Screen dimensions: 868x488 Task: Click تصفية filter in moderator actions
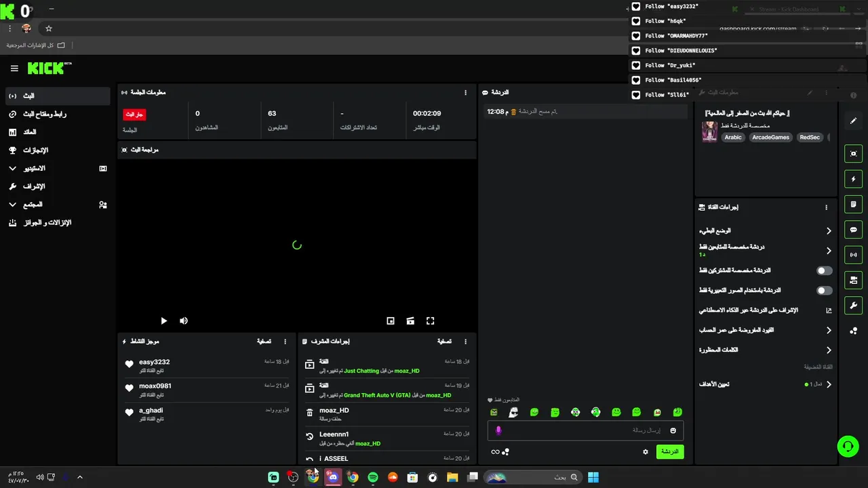point(444,342)
